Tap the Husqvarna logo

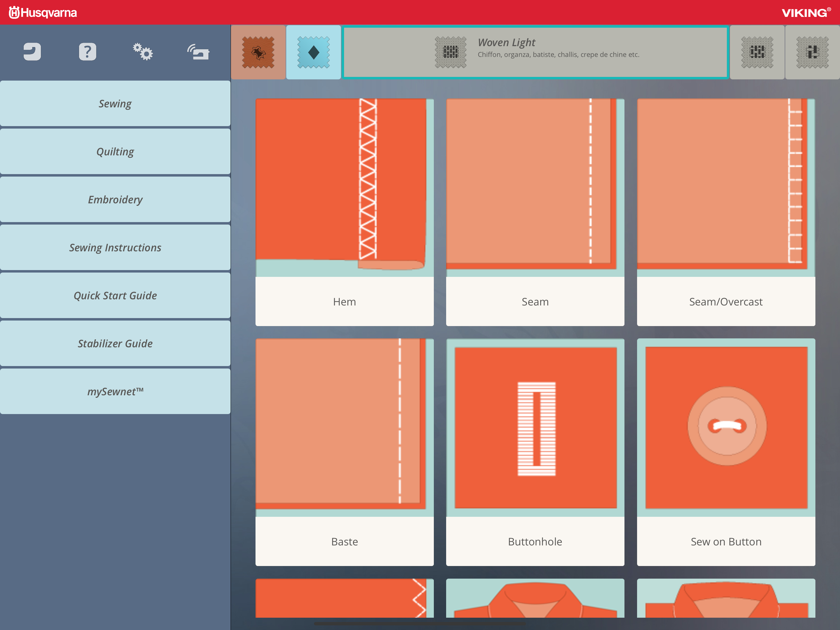43,13
